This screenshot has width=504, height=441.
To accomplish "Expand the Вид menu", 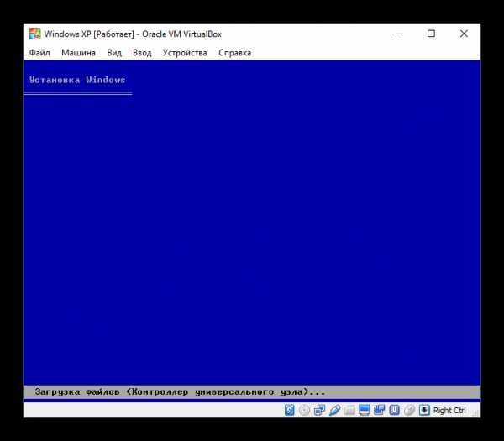I will 114,52.
